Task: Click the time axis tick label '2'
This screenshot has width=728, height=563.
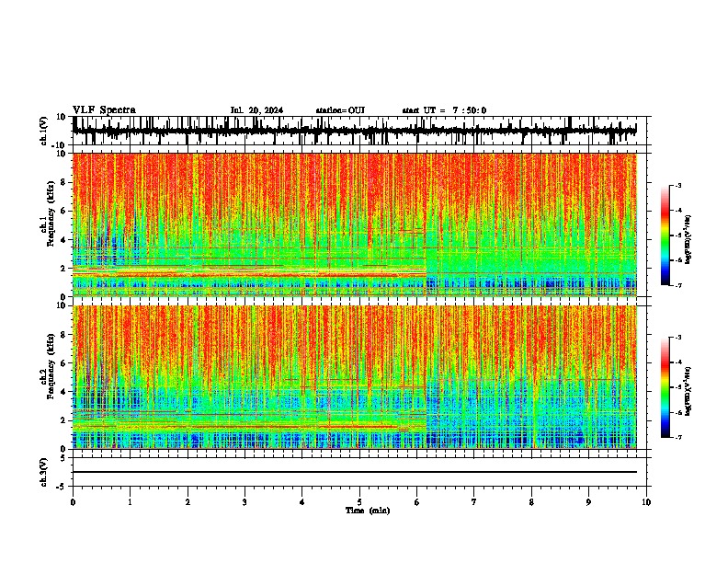Action: click(x=188, y=502)
